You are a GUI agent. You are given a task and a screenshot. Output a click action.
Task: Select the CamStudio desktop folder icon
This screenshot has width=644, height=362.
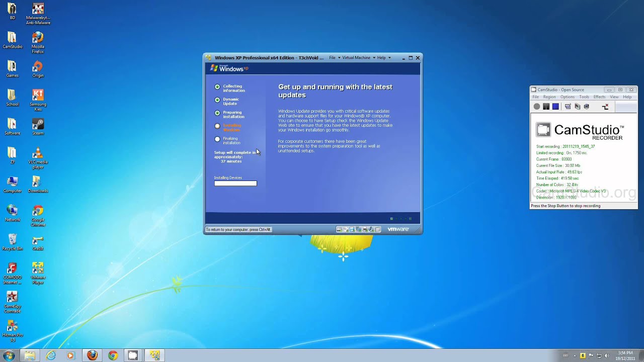point(12,40)
